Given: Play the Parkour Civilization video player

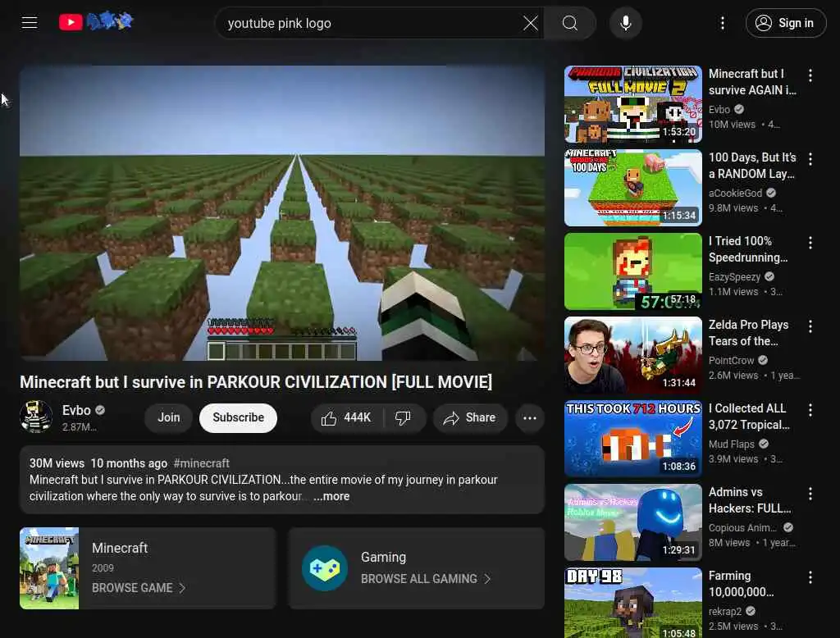Looking at the screenshot, I should (282, 213).
